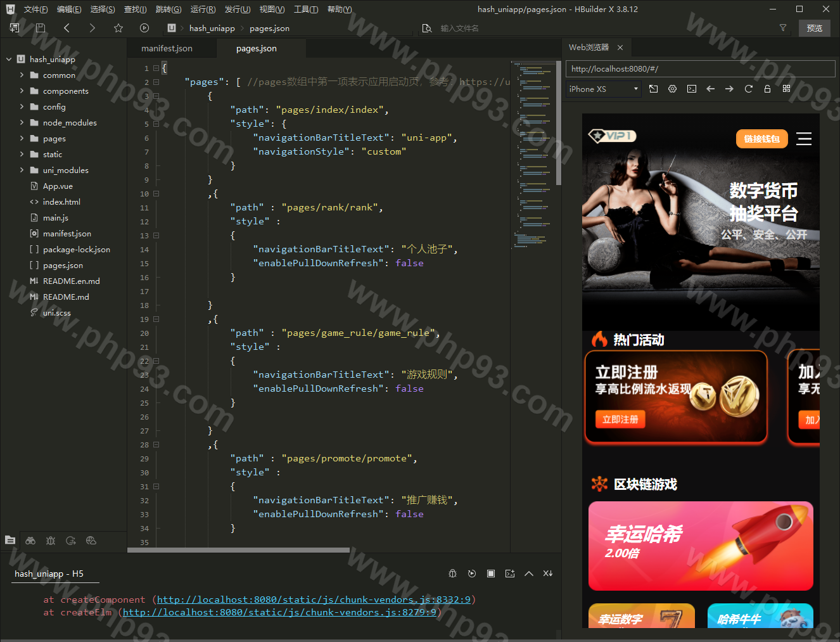This screenshot has width=840, height=642.
Task: Click the debug bug icon in sidebar bottom
Action: (51, 541)
